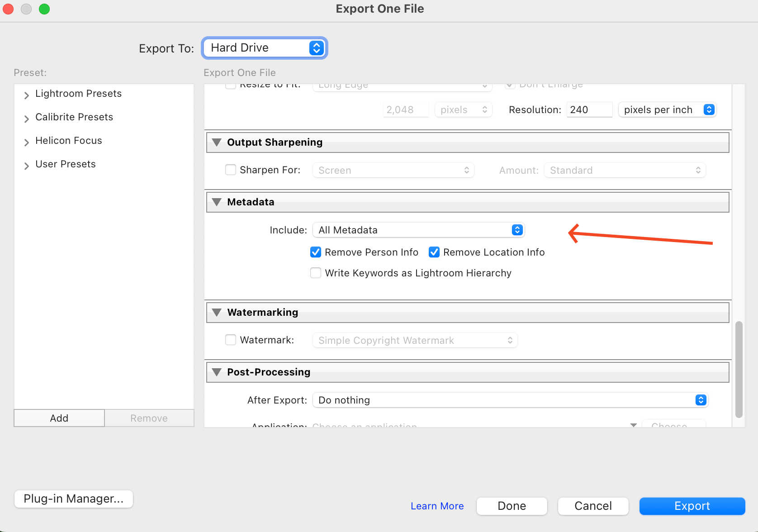758x532 pixels.
Task: Collapse the Output Sharpening section triangle
Action: pos(217,142)
